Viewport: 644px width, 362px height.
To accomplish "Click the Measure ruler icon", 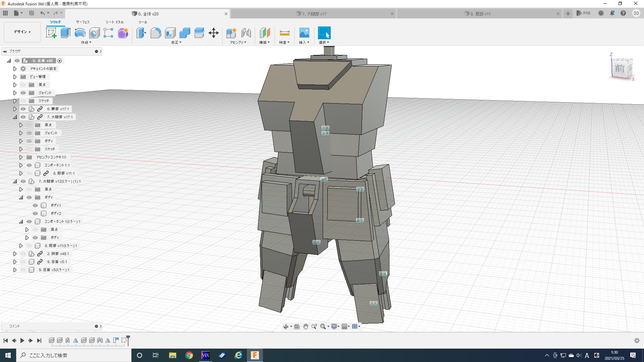I will tap(284, 33).
